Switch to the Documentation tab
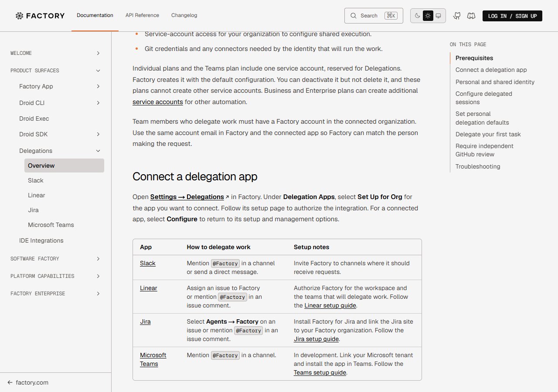Viewport: 558px width, 392px height. pyautogui.click(x=95, y=15)
